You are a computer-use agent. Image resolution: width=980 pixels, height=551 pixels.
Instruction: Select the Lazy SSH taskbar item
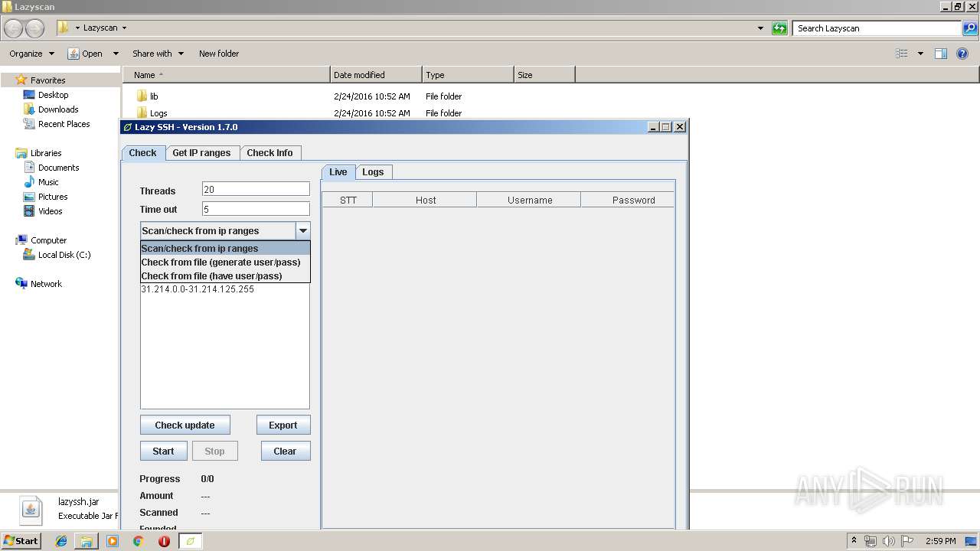coord(191,541)
